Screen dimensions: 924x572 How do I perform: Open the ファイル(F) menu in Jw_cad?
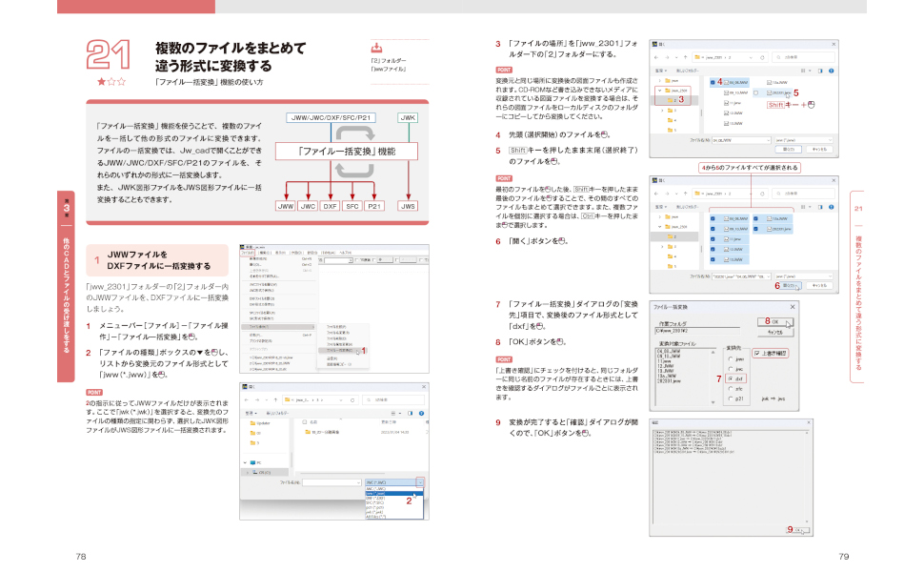tap(247, 253)
